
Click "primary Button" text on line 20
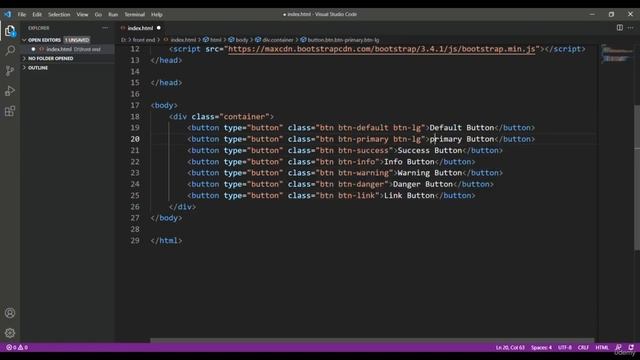pos(462,139)
